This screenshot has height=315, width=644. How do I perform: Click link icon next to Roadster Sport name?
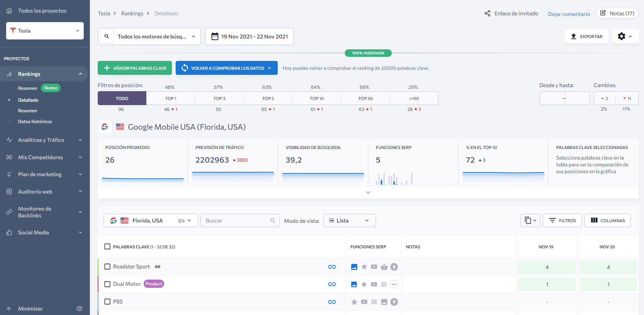tap(158, 267)
